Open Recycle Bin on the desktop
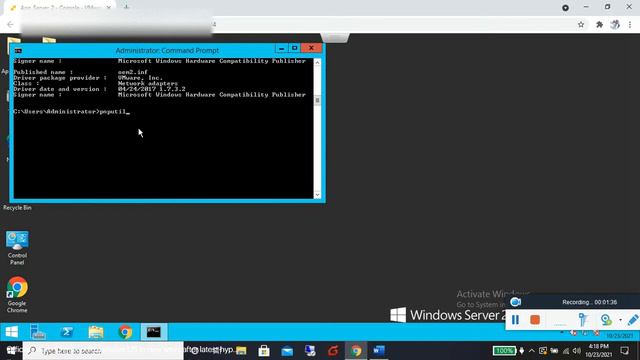This screenshot has height=360, width=640. [x=17, y=207]
